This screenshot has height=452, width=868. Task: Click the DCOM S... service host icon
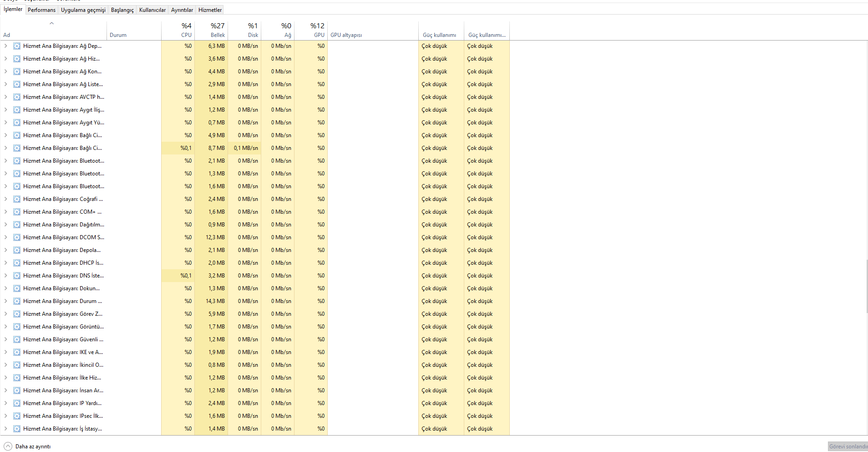pos(17,237)
